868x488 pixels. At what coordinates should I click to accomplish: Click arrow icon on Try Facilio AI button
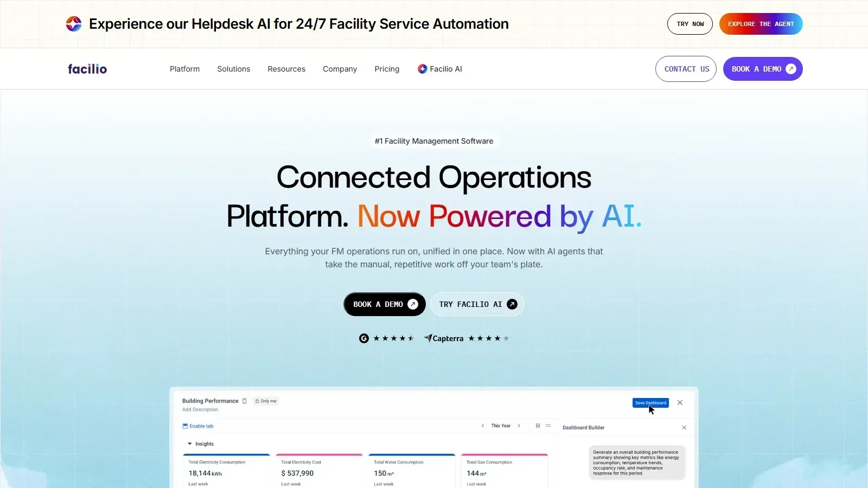[x=512, y=304]
